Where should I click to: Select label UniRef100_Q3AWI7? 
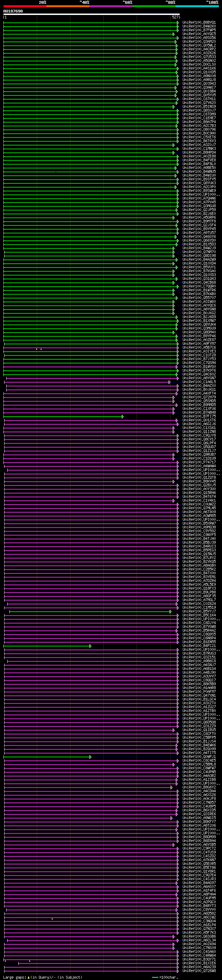click(x=199, y=88)
